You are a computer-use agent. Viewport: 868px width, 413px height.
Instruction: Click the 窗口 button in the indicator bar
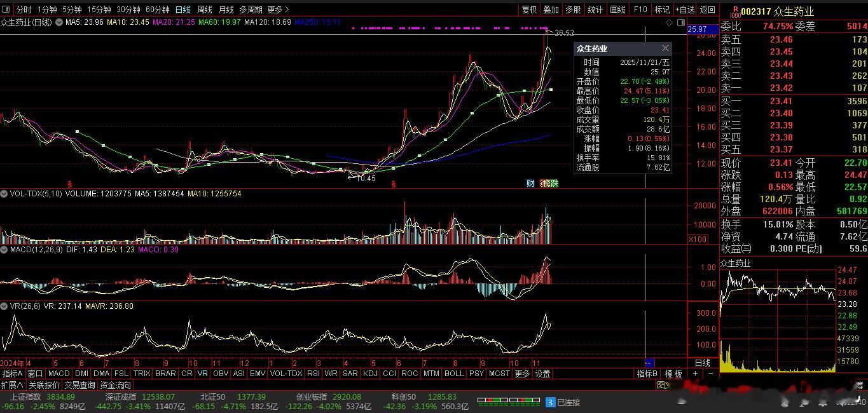[x=35, y=374]
